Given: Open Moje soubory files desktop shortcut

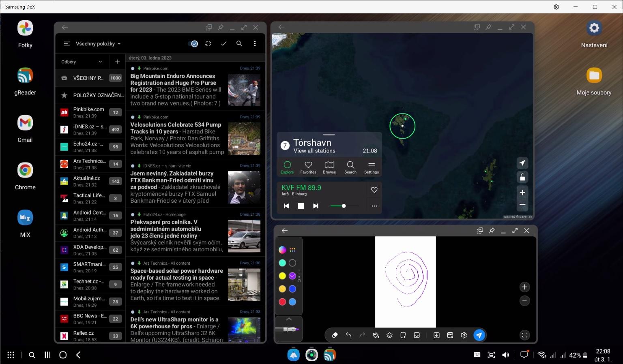Looking at the screenshot, I should click(x=594, y=81).
